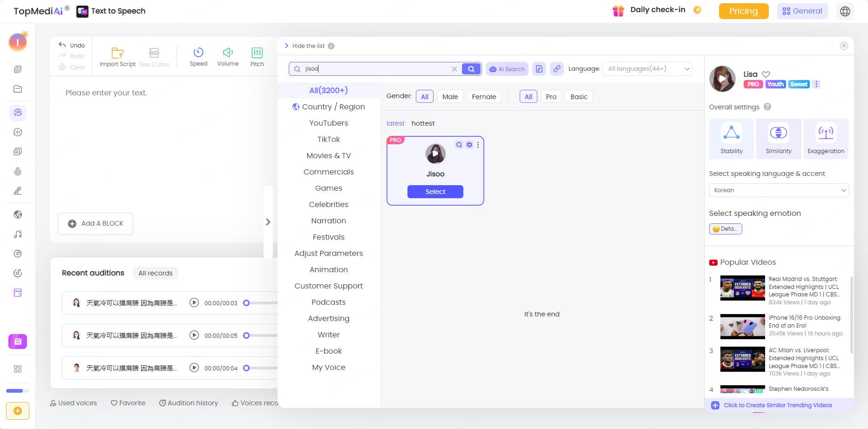868x429 pixels.
Task: Select the Animation category
Action: [x=328, y=269]
